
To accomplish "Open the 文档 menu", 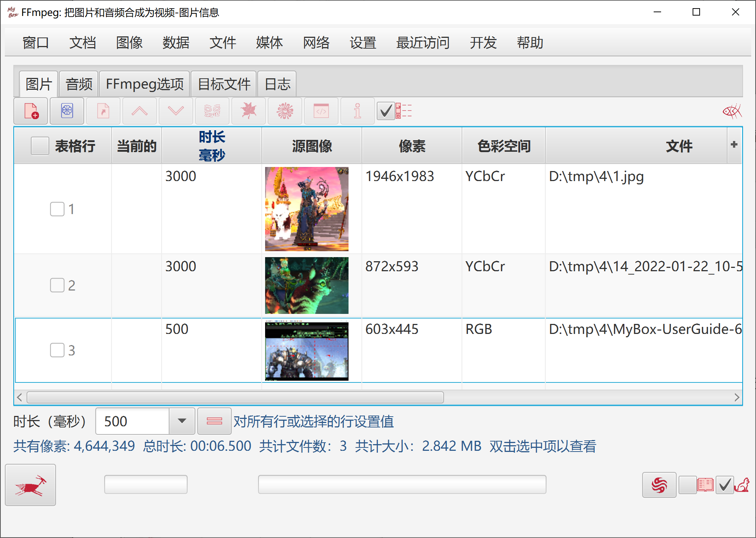I will pos(82,43).
